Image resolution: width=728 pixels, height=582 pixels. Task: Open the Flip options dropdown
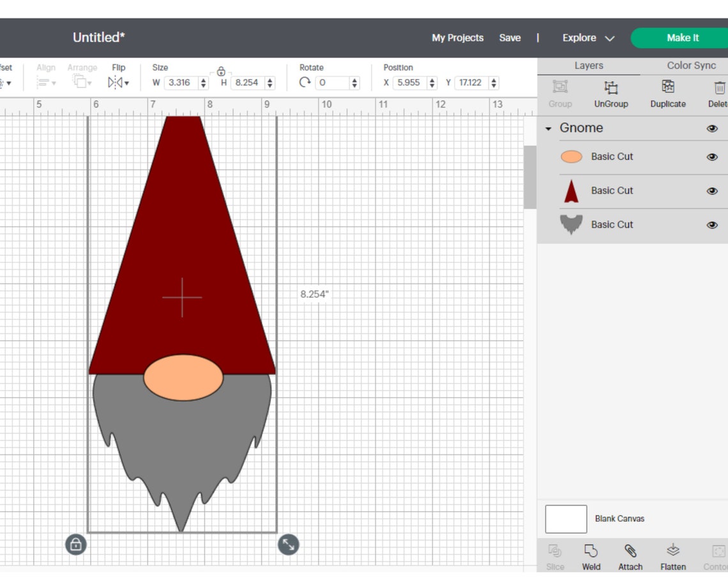point(125,82)
